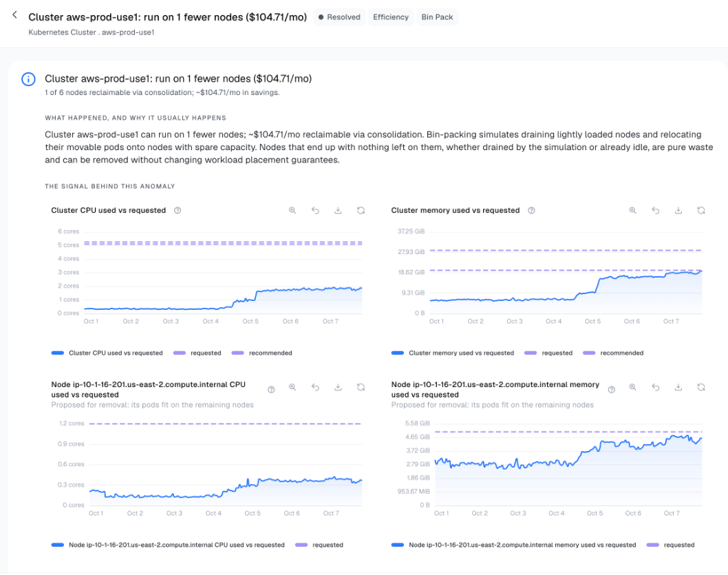Toggle 'recommended' legend in Cluster CPU chart
The height and width of the screenshot is (575, 728).
(262, 353)
